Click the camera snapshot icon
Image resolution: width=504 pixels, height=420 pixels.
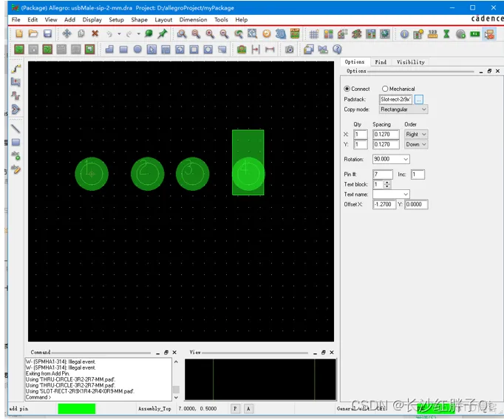pos(290,50)
